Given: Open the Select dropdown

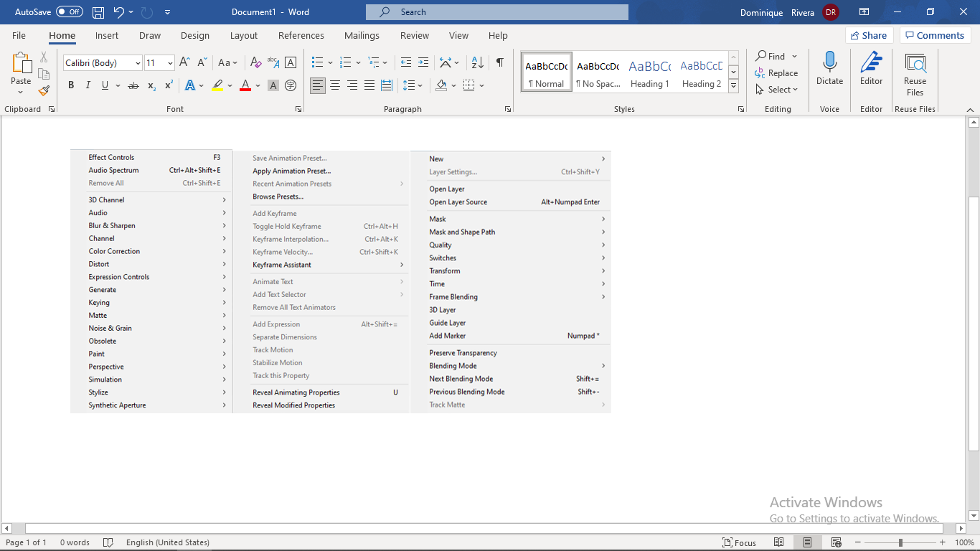Looking at the screenshot, I should [776, 90].
